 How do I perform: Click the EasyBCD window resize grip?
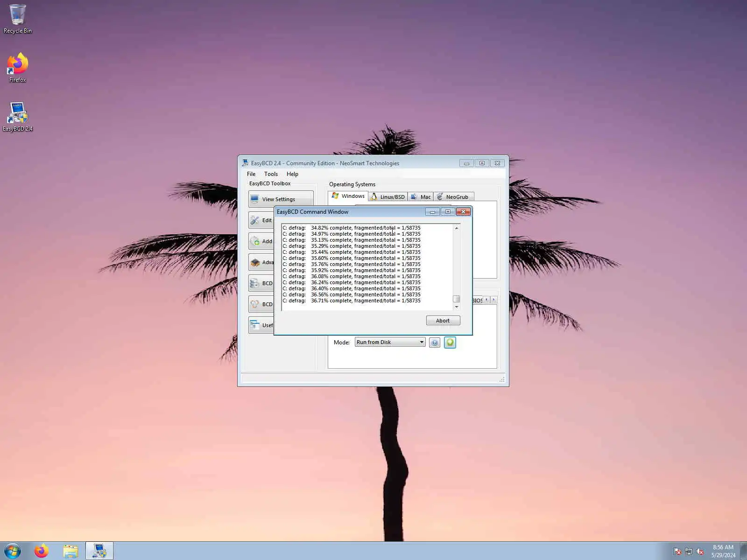(x=502, y=379)
